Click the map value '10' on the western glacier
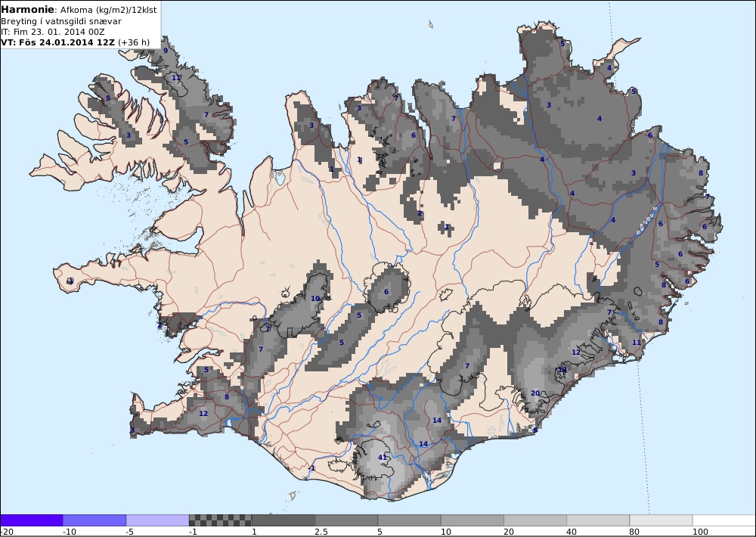Screen dimensions: 756x537 (x=315, y=299)
